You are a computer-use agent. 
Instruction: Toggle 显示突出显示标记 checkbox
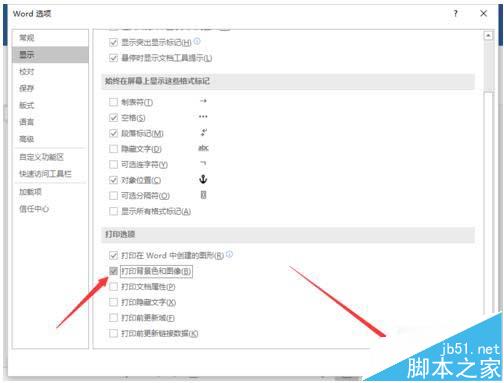(x=113, y=42)
